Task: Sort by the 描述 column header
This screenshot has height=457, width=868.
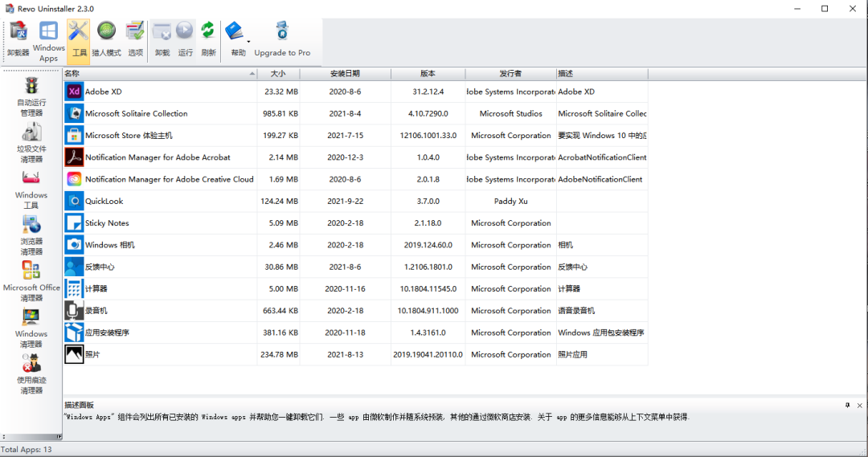Action: (602, 74)
